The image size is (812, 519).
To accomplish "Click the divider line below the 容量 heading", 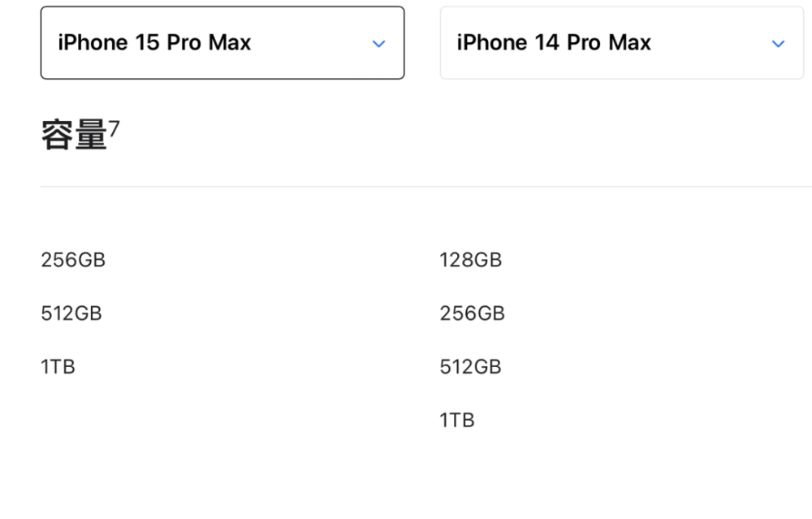I will click(426, 186).
